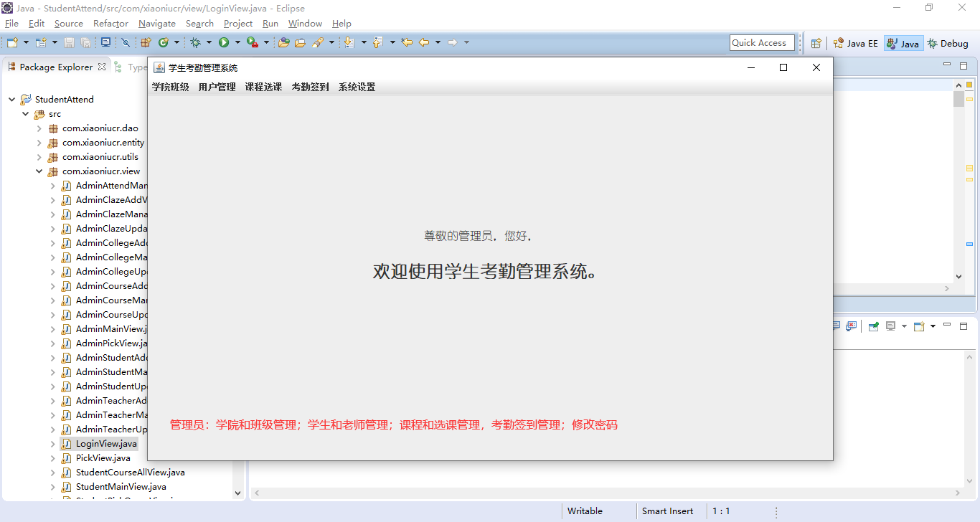Viewport: 980px width, 522px height.
Task: Click the green Run button icon
Action: coord(224,42)
